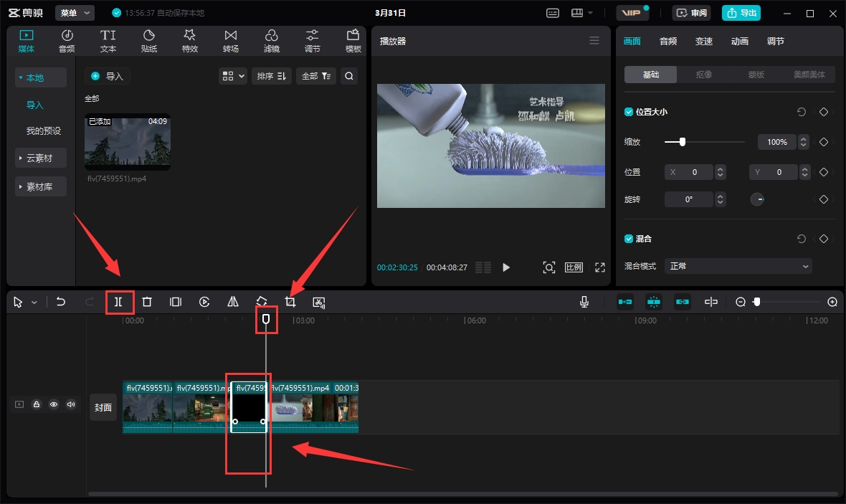Click the split clip tool
The height and width of the screenshot is (504, 846).
(118, 302)
